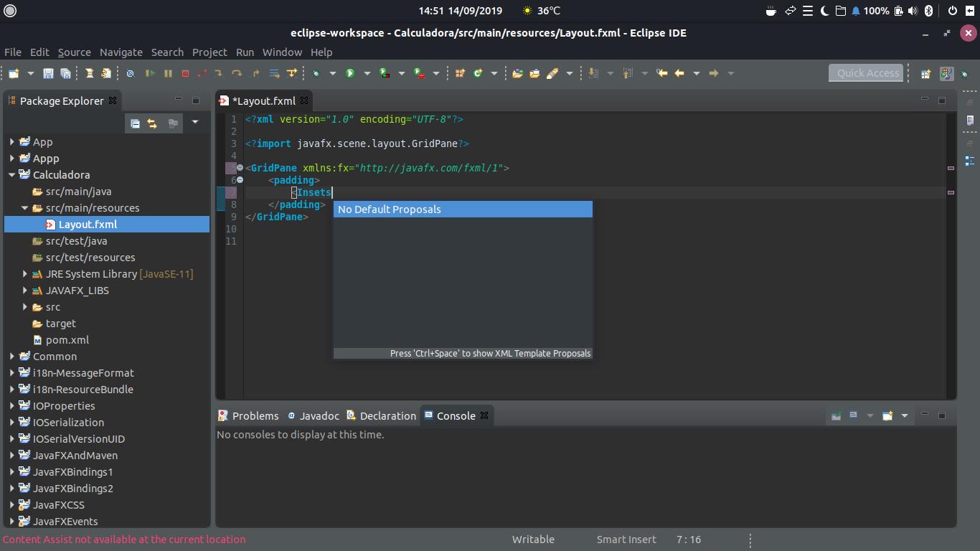The width and height of the screenshot is (980, 551).
Task: Select Layout.fxml in the Package Explorer
Action: [x=107, y=225]
